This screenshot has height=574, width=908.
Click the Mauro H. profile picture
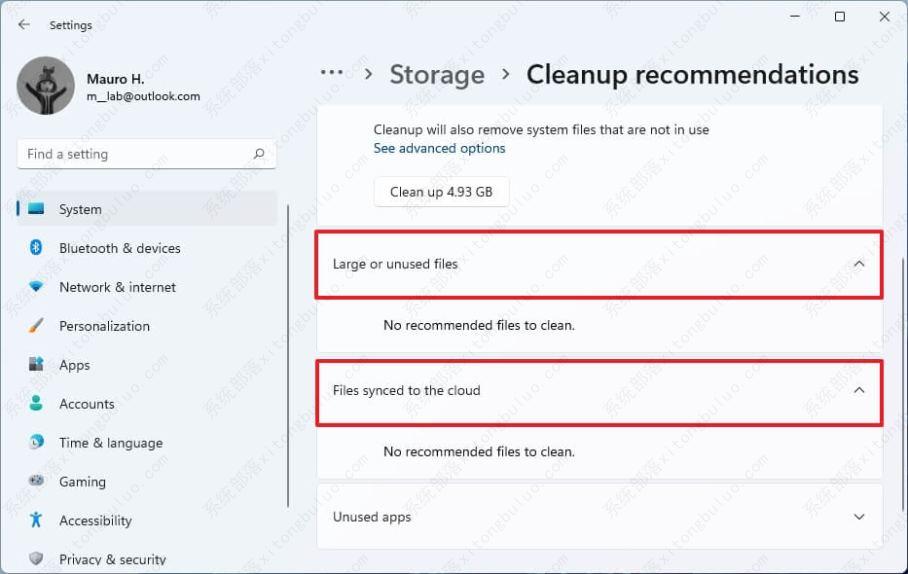(x=46, y=86)
